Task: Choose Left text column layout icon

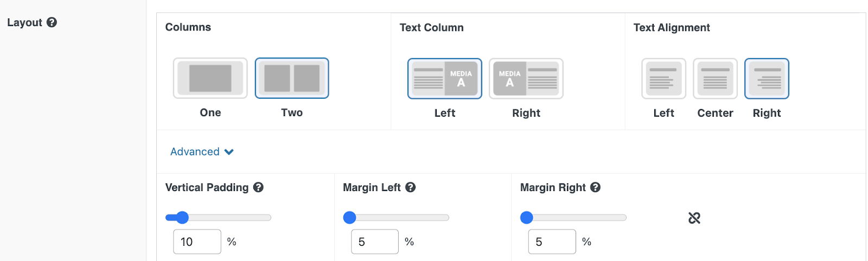Action: [445, 79]
